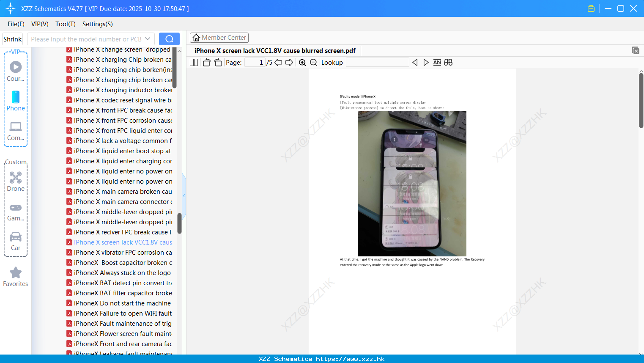Open iPhone X front FPC corrosion file
This screenshot has height=363, width=644.
[x=119, y=121]
